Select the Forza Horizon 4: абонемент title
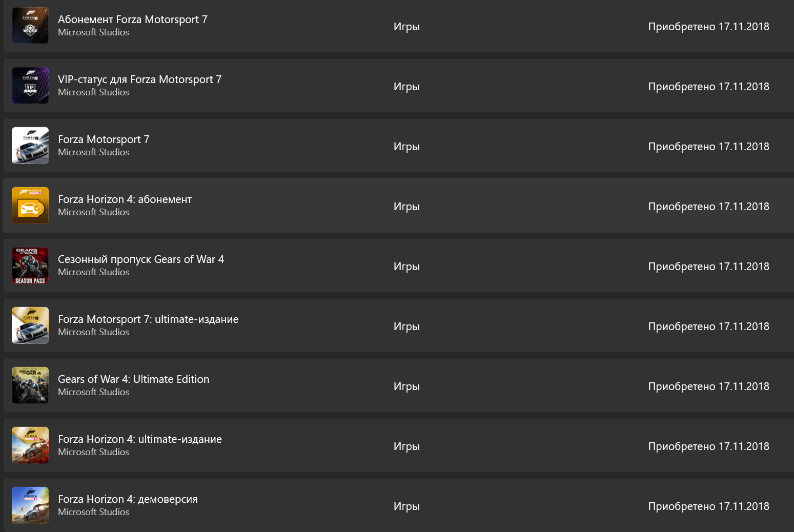The width and height of the screenshot is (794, 532). (x=125, y=199)
